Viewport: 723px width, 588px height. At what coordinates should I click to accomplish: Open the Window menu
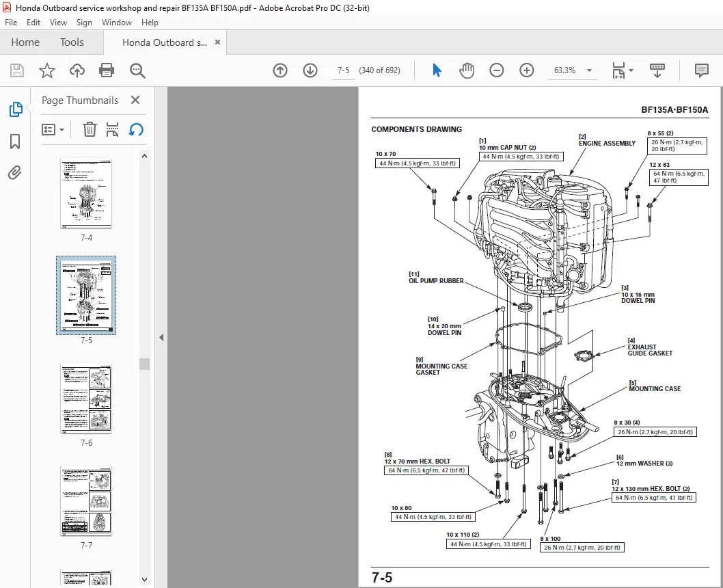click(x=117, y=22)
